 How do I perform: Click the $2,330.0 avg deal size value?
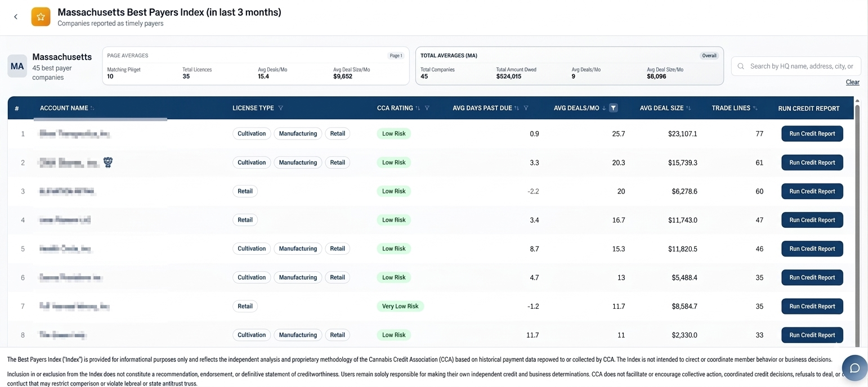point(684,335)
